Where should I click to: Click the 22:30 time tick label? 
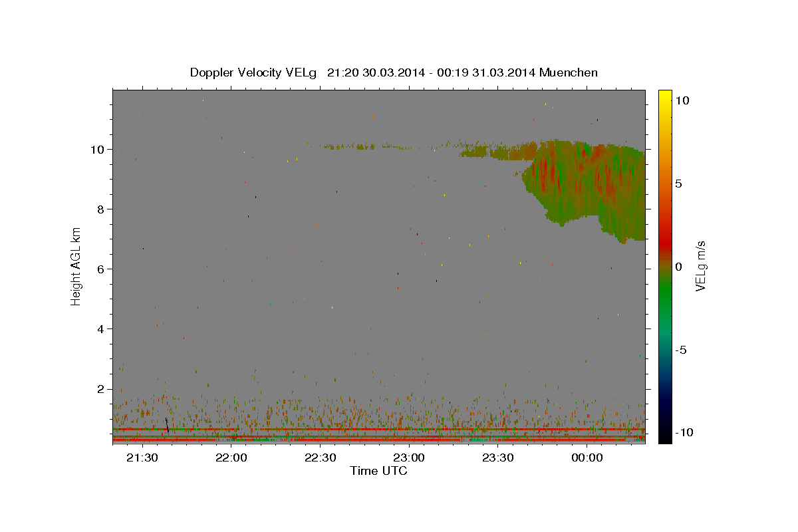(x=320, y=458)
